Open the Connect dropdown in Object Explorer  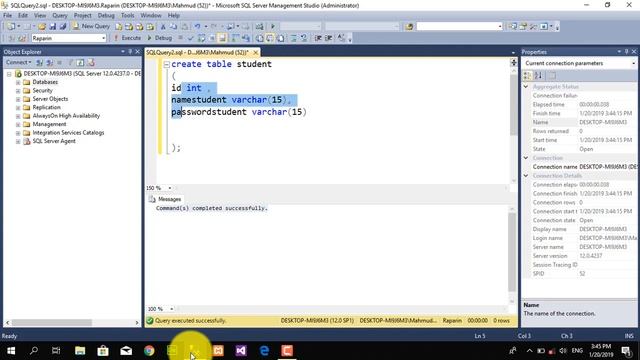18,62
